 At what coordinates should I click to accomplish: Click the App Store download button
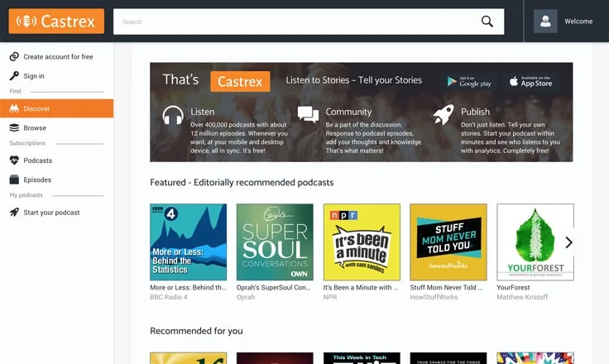click(530, 81)
